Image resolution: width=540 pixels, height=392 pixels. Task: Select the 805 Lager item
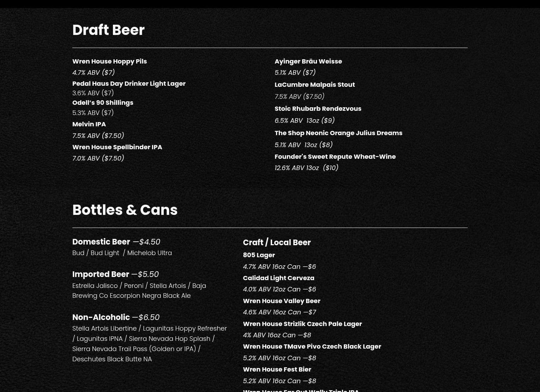(259, 255)
